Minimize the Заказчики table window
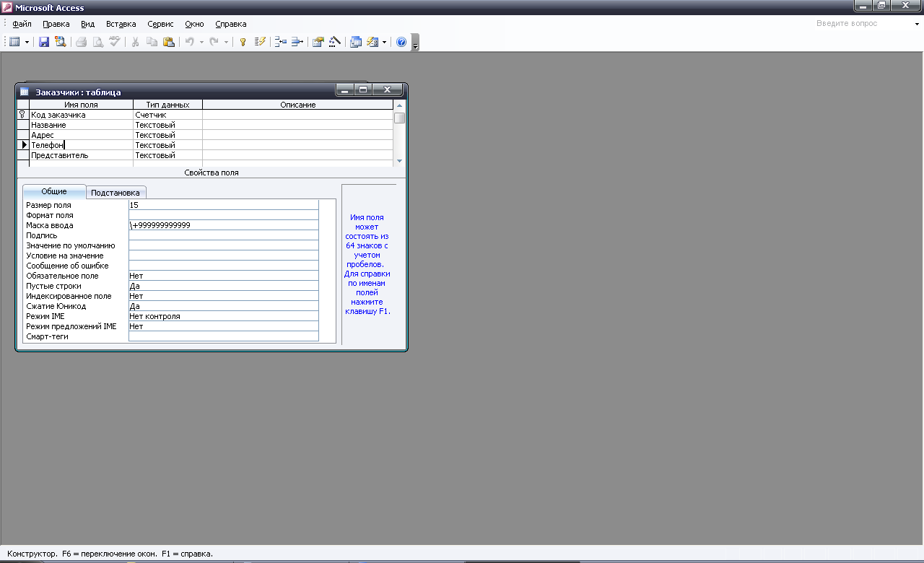The height and width of the screenshot is (563, 924). [x=345, y=90]
